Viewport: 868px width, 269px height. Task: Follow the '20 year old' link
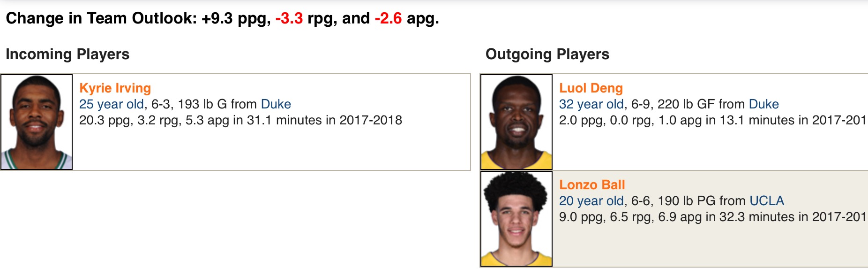coord(591,201)
